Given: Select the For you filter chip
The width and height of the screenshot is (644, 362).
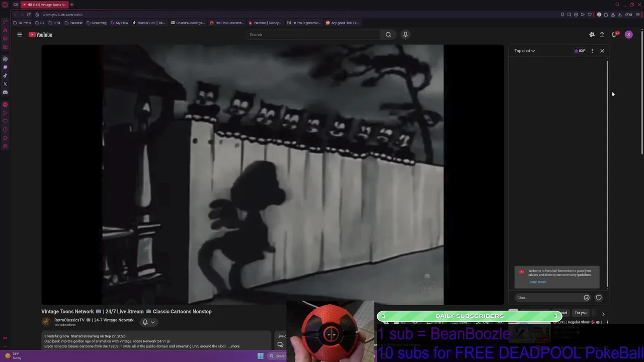Looking at the screenshot, I should [581, 313].
